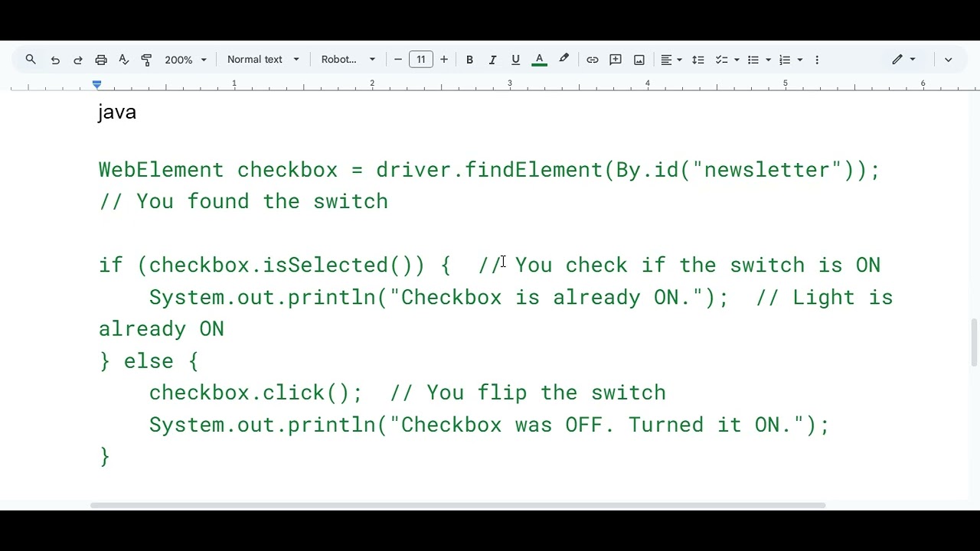
Task: Open the text color picker
Action: (x=539, y=60)
